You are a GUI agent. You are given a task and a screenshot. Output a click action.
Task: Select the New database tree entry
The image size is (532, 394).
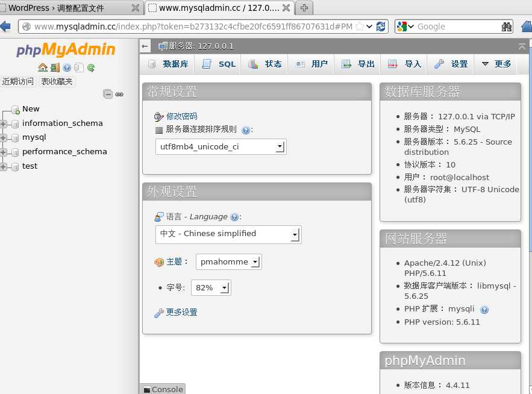[31, 109]
